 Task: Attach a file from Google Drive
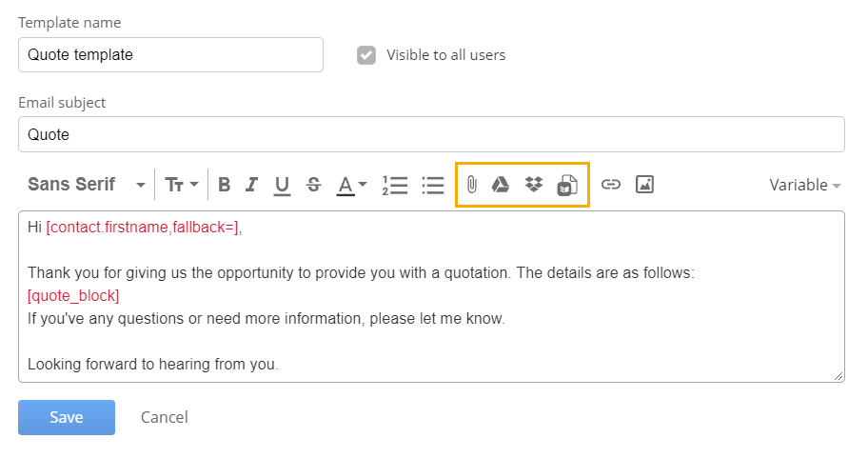pos(501,185)
